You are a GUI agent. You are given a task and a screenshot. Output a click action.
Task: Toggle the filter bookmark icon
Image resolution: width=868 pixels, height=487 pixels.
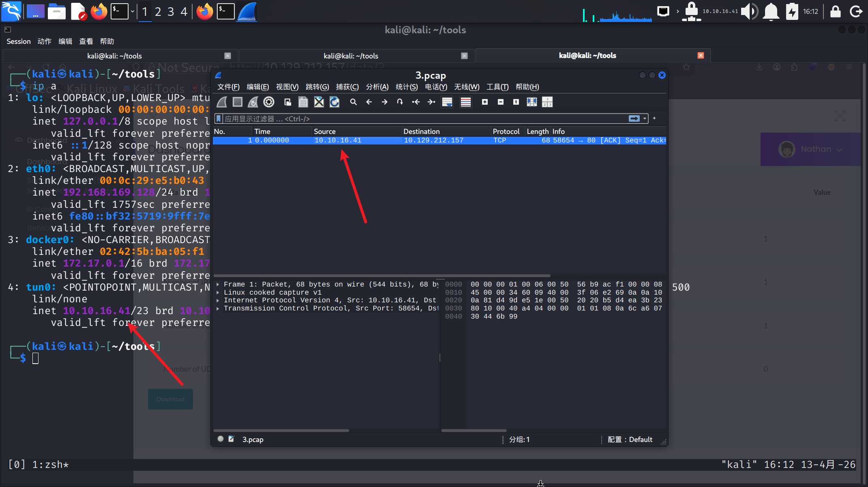pyautogui.click(x=219, y=119)
